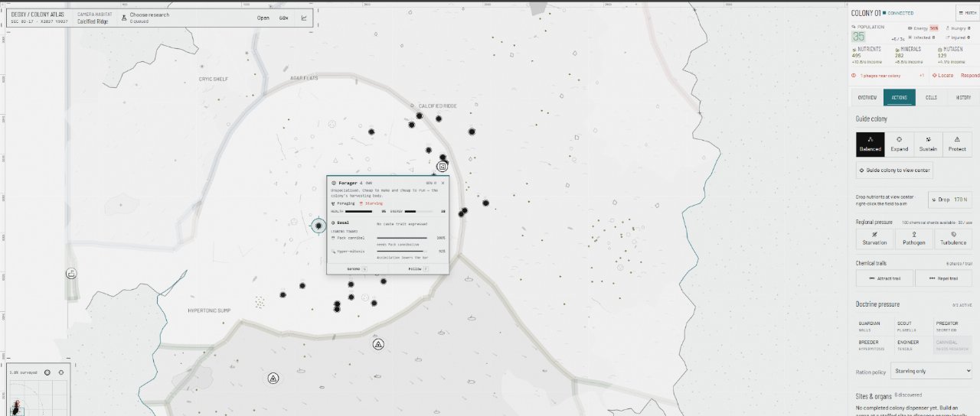980x416 pixels.
Task: Click the square site marker near Calcified Ridge
Action: click(x=442, y=166)
